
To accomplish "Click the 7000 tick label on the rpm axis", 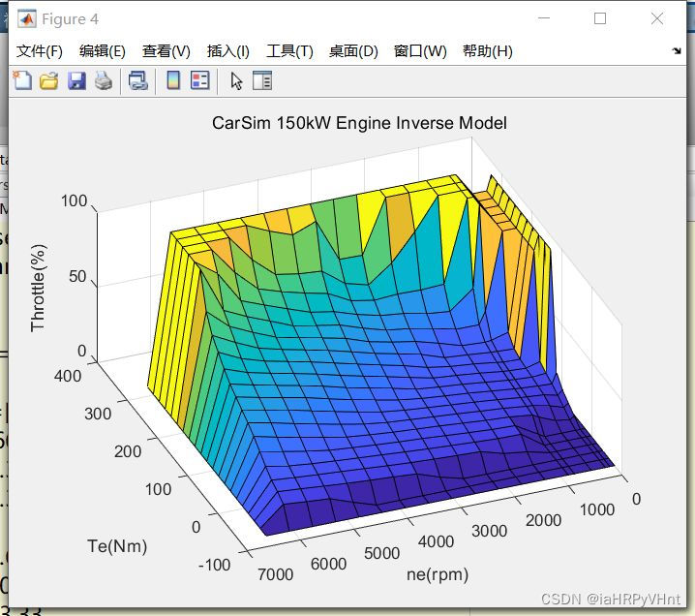I will (x=275, y=574).
